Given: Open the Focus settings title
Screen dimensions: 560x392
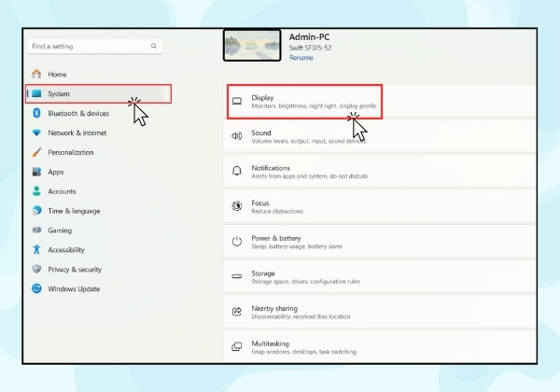Looking at the screenshot, I should (x=260, y=203).
